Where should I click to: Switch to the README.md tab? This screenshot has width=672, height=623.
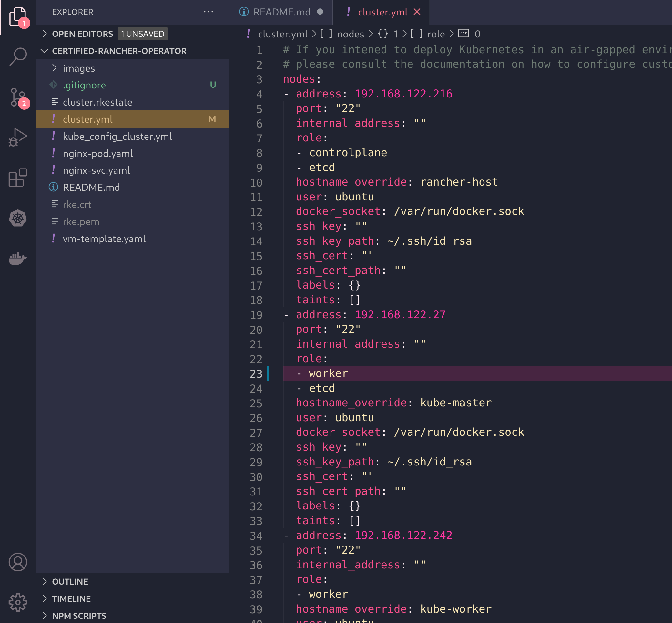(x=281, y=12)
